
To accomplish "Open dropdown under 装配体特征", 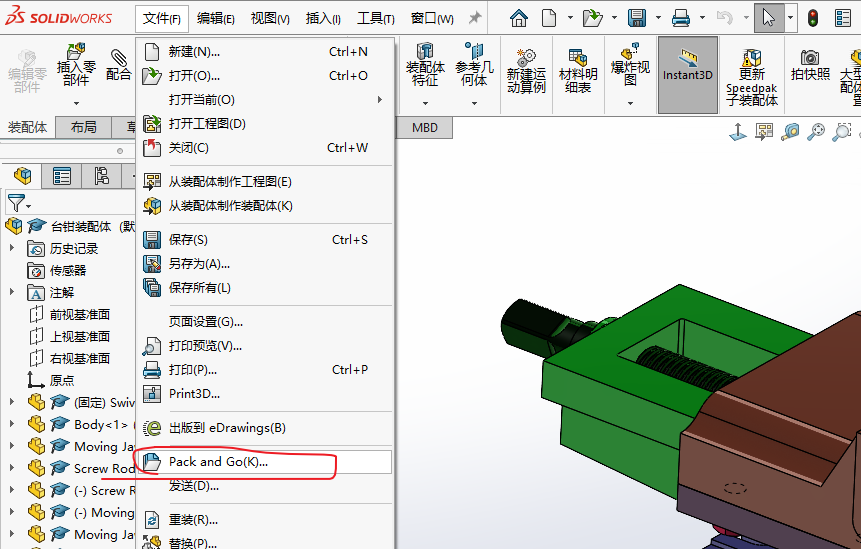I will point(425,103).
